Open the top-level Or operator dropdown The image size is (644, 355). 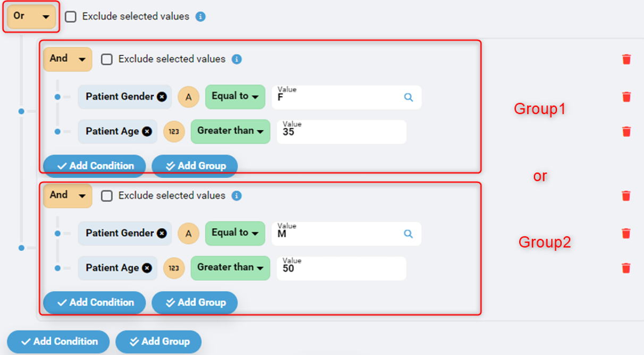point(31,16)
